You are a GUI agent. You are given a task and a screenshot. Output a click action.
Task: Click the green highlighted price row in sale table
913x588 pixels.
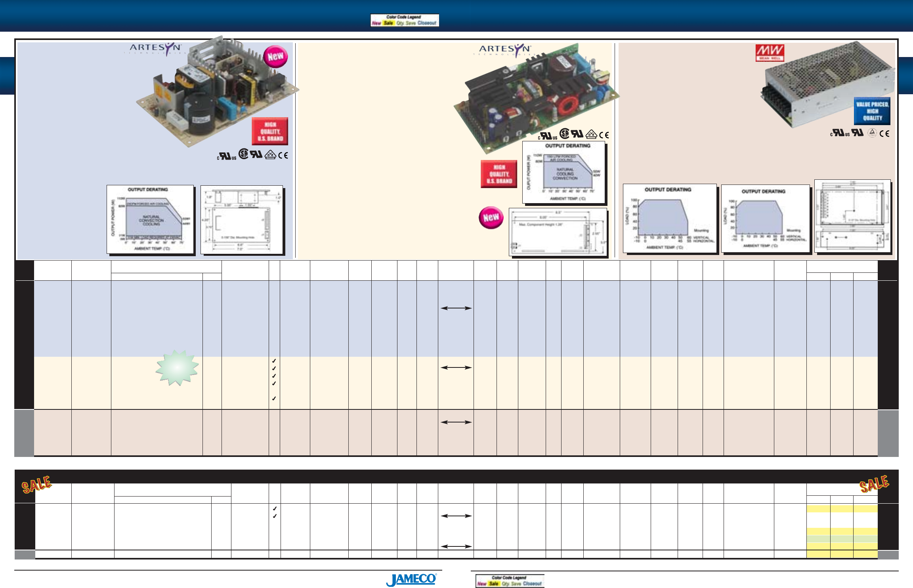point(842,539)
